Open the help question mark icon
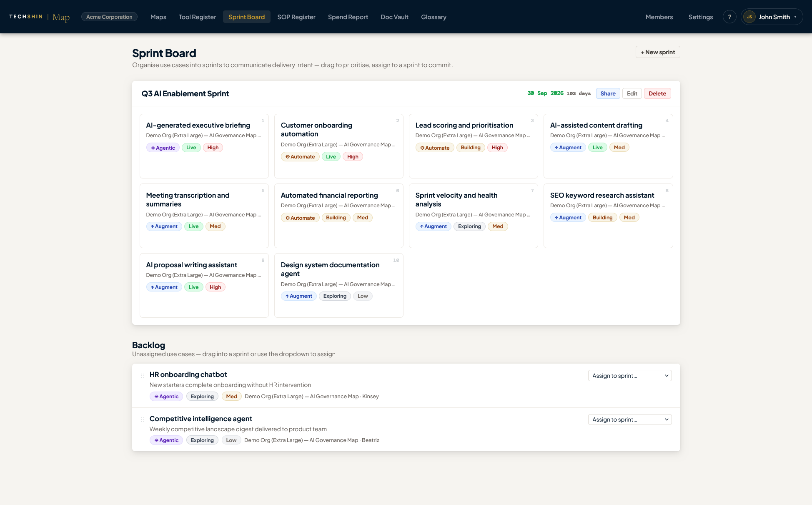812x505 pixels. [x=729, y=17]
